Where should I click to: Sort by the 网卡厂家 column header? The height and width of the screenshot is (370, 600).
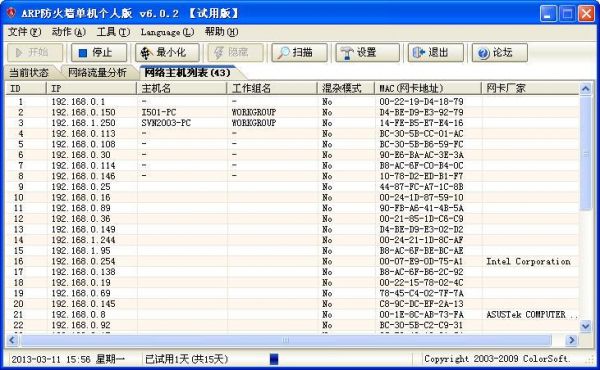530,88
